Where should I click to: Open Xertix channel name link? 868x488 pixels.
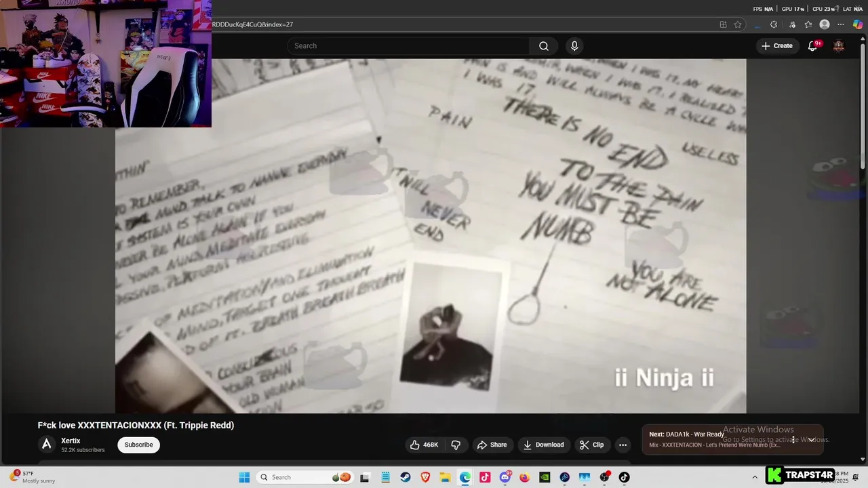(71, 441)
